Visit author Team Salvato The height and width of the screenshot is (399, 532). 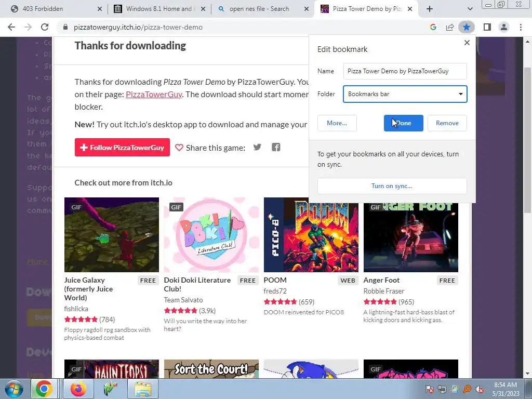pos(183,300)
